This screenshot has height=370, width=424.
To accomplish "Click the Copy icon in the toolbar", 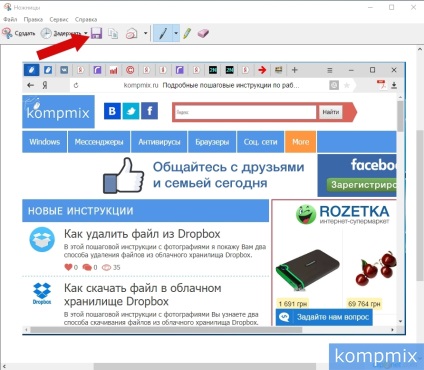I will pos(113,33).
